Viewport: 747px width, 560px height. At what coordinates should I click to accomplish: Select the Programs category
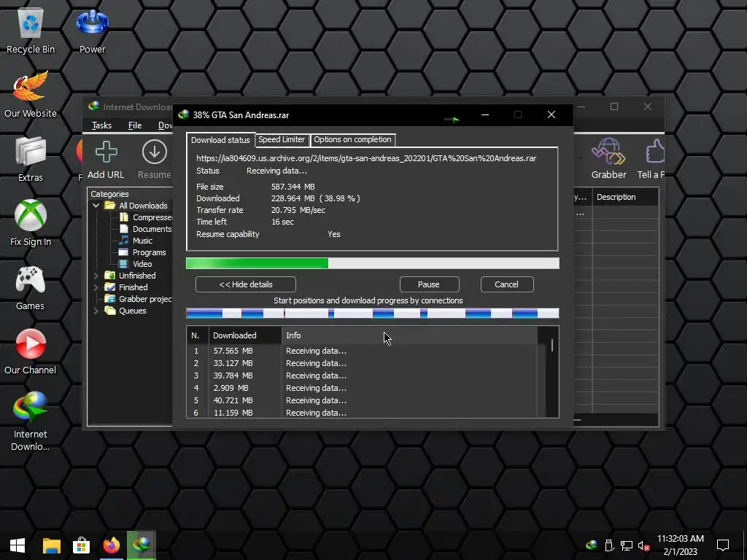coord(142,252)
